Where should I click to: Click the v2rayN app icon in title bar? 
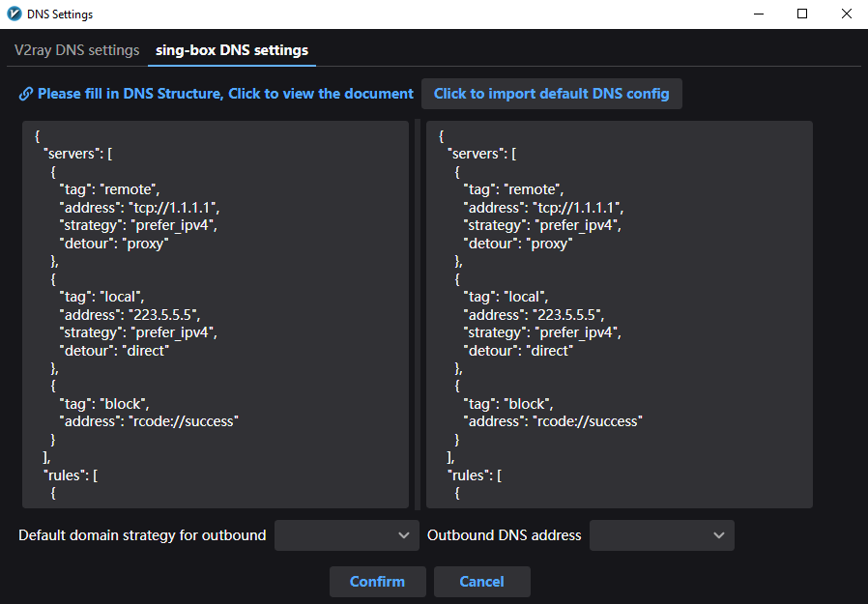(x=14, y=14)
